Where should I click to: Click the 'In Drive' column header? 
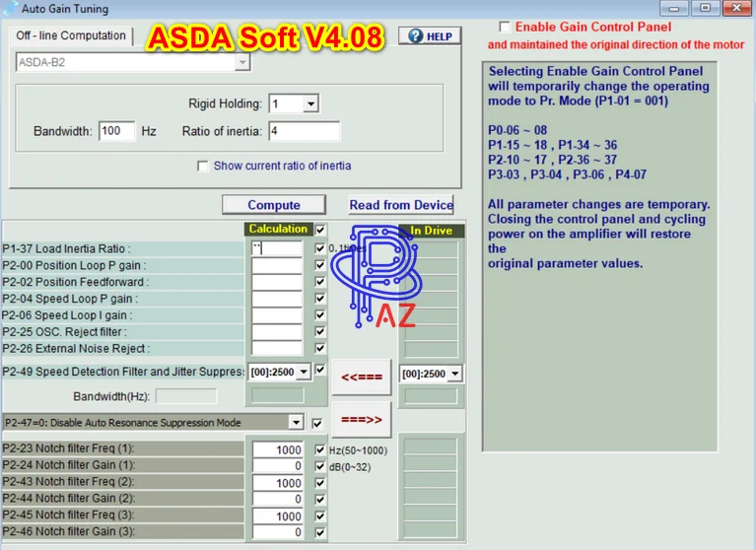click(432, 231)
